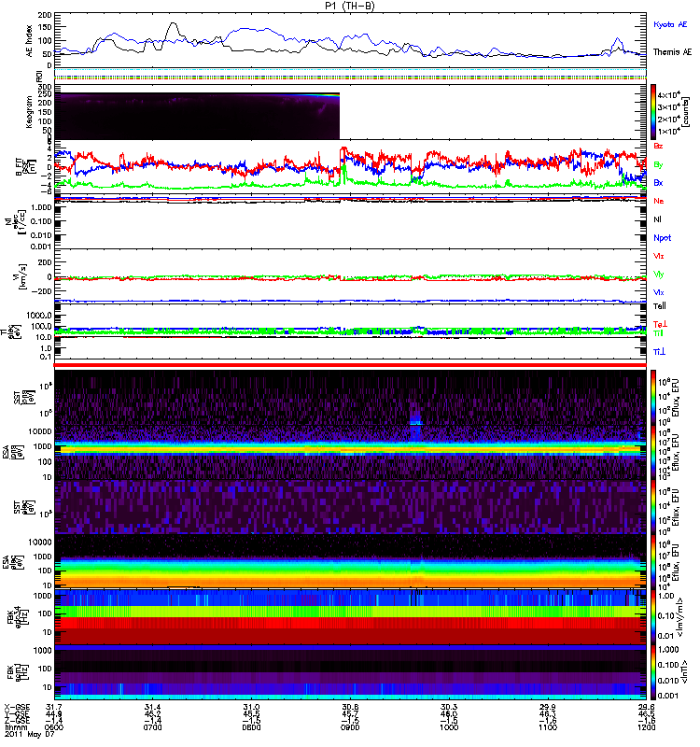The height and width of the screenshot is (747, 700).
Task: Select the red Ne legend label
Action: pyautogui.click(x=658, y=201)
